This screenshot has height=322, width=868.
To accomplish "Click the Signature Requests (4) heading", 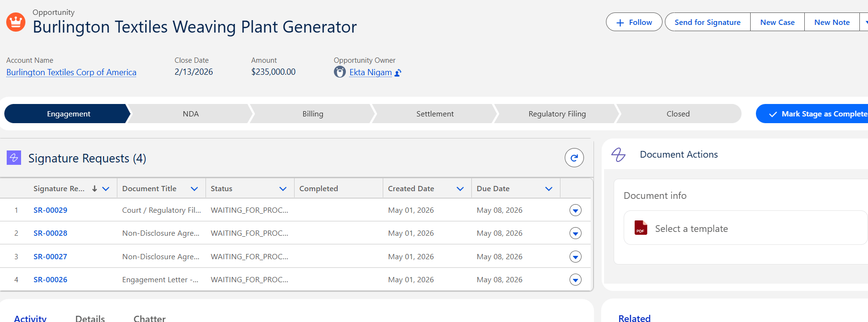I will pos(87,158).
